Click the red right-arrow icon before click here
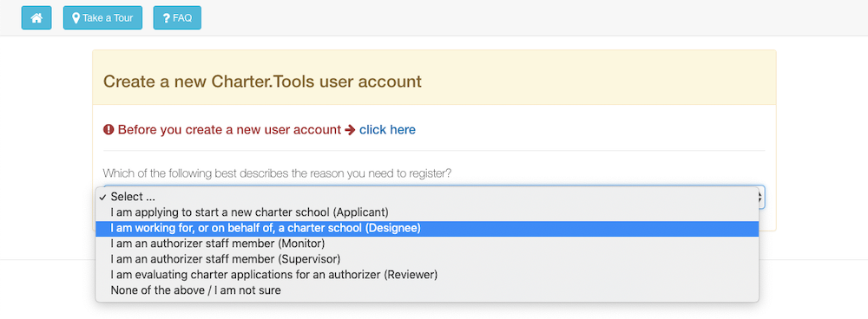This screenshot has height=319, width=868. [x=350, y=130]
